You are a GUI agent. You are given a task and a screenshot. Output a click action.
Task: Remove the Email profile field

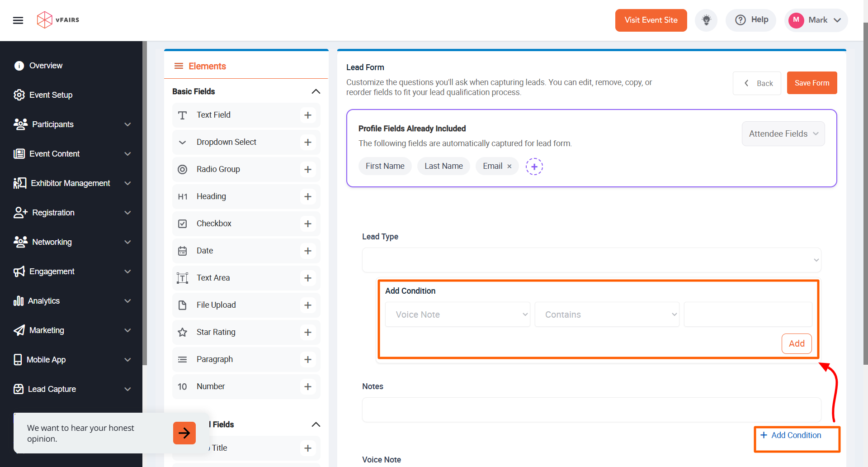(509, 167)
